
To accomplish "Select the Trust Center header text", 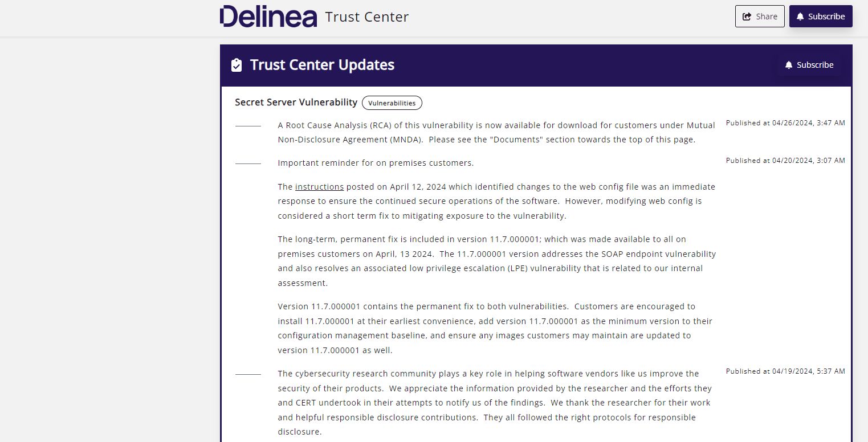I will [366, 17].
